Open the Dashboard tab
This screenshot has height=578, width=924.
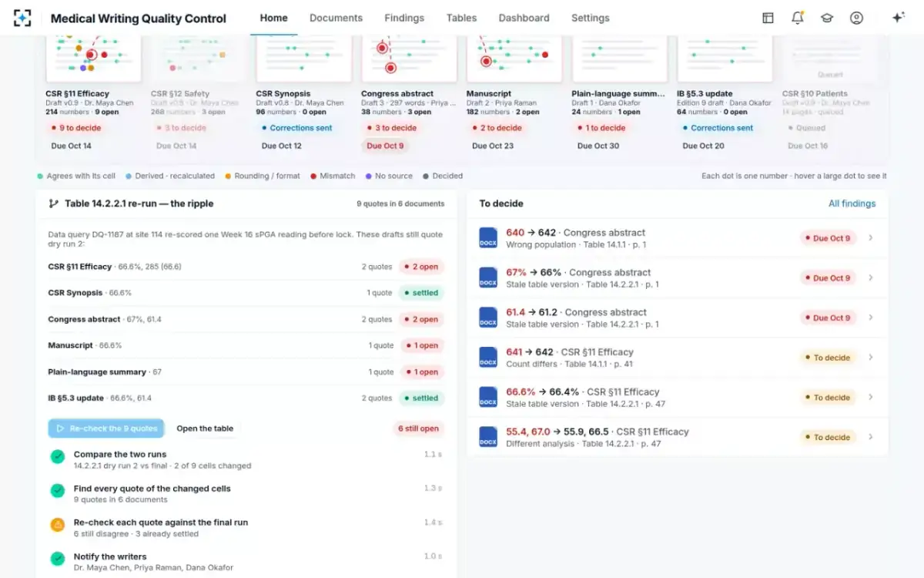pyautogui.click(x=524, y=18)
